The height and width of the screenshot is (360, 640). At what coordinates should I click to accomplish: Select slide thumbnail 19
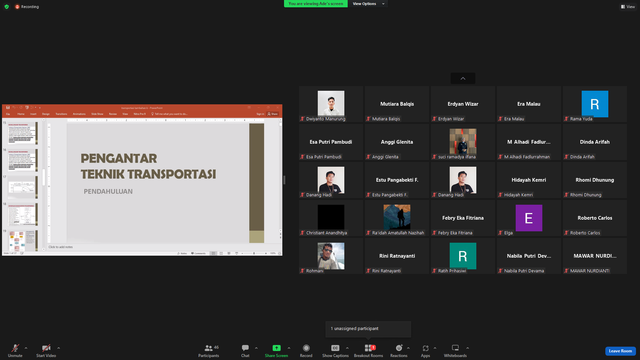click(22, 241)
